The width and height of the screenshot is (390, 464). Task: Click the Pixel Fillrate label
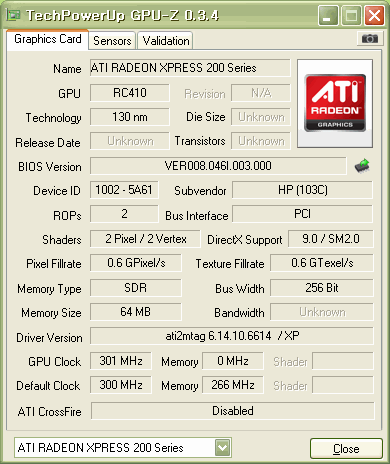coord(54,264)
